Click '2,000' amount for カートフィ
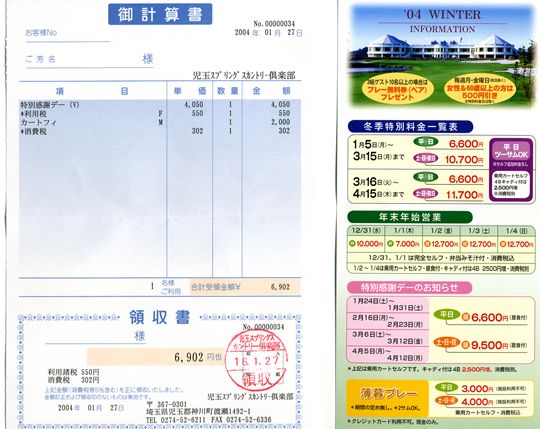This screenshot has width=540, height=429. pos(280,122)
